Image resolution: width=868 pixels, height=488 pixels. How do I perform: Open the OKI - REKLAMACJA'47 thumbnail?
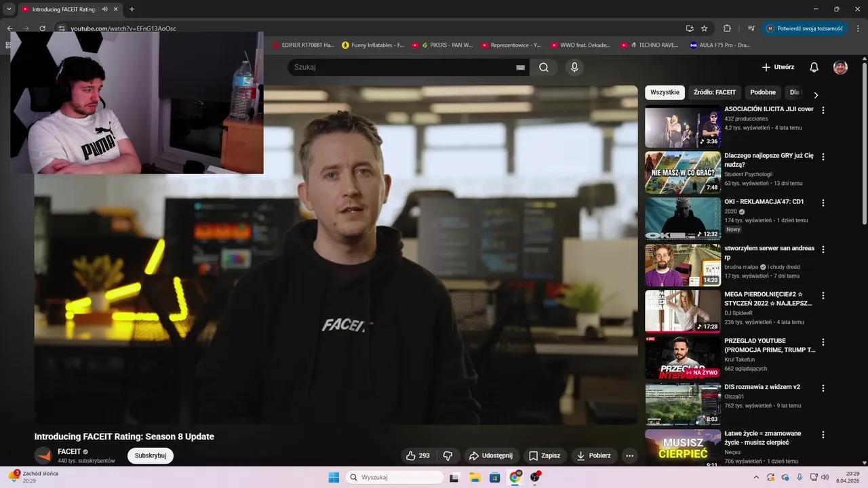point(683,219)
